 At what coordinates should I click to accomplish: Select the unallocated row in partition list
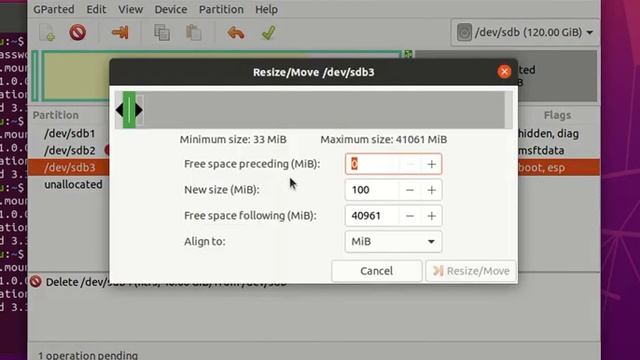pos(73,184)
